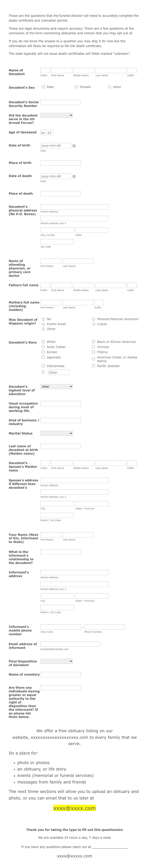Open the Final Disposition dropdown
149x868 pixels.
tap(56, 661)
